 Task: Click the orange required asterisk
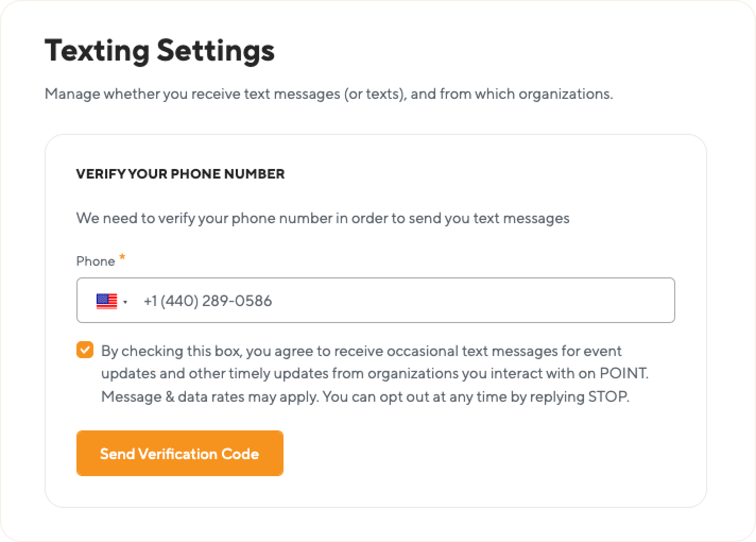(x=122, y=257)
